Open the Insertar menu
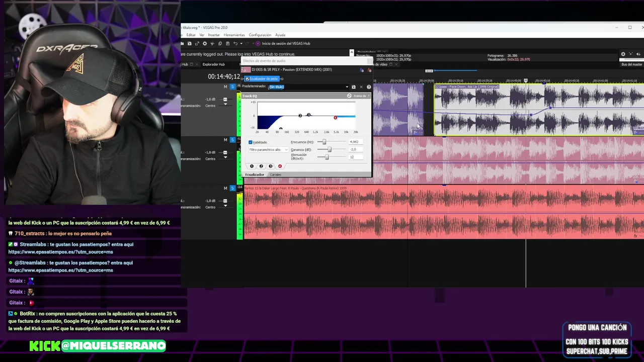Image resolution: width=644 pixels, height=362 pixels. coord(214,35)
